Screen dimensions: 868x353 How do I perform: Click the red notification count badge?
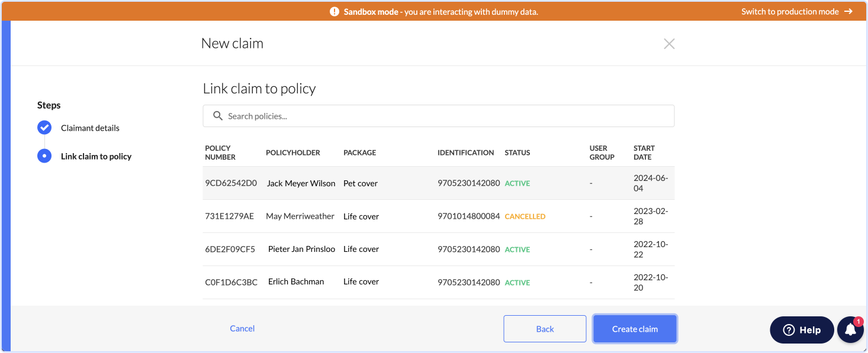pyautogui.click(x=859, y=322)
